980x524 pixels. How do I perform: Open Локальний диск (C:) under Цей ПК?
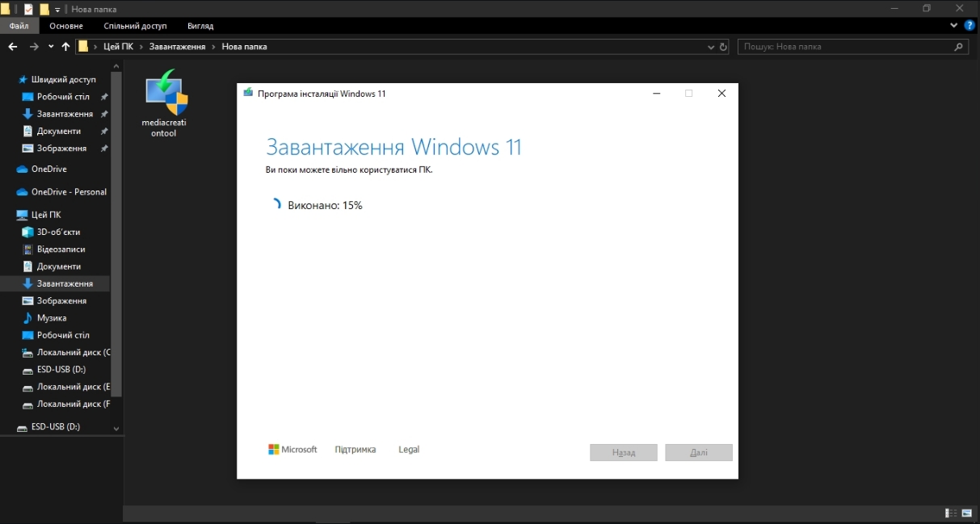click(x=74, y=352)
